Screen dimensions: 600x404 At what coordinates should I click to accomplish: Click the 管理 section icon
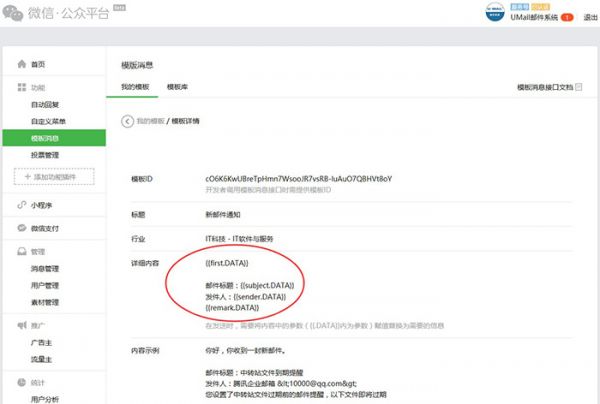(x=22, y=251)
